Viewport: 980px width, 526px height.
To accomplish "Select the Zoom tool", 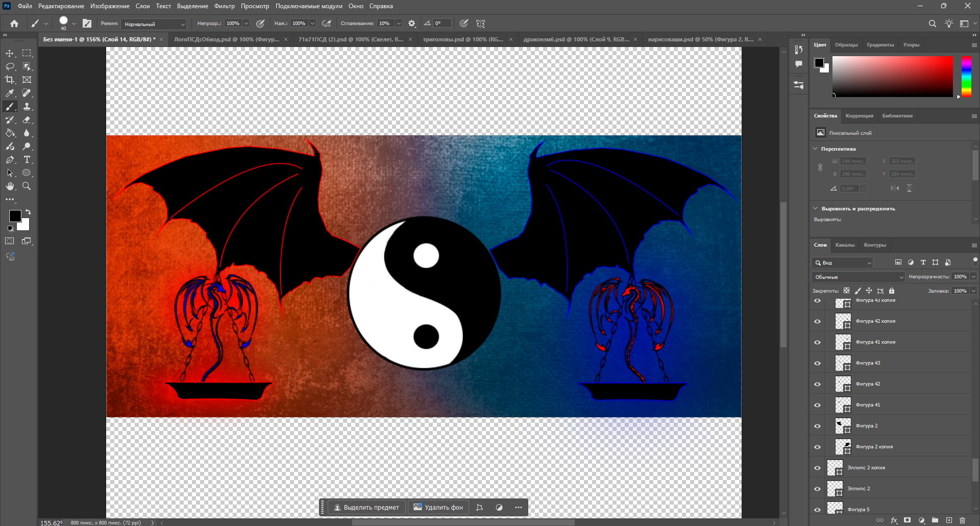I will (x=27, y=186).
